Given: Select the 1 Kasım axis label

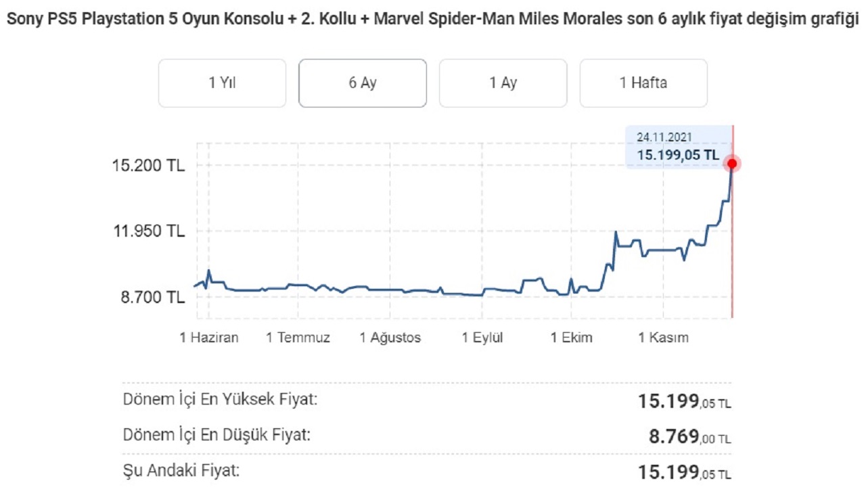Looking at the screenshot, I should (663, 338).
